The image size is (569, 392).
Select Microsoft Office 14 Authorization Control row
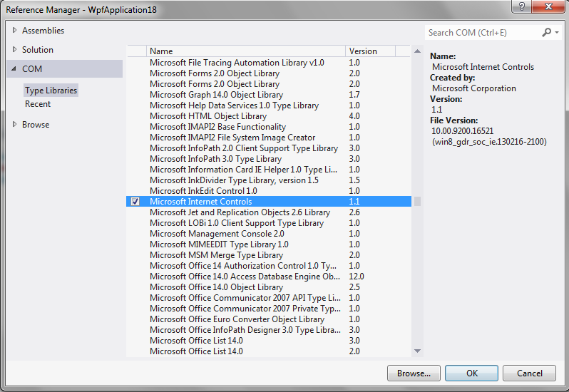coord(269,266)
